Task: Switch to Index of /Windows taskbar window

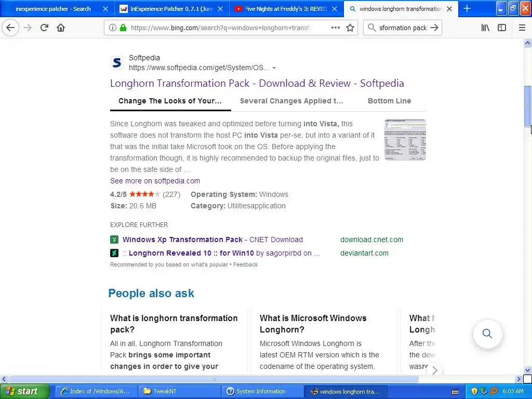Action: [x=96, y=391]
